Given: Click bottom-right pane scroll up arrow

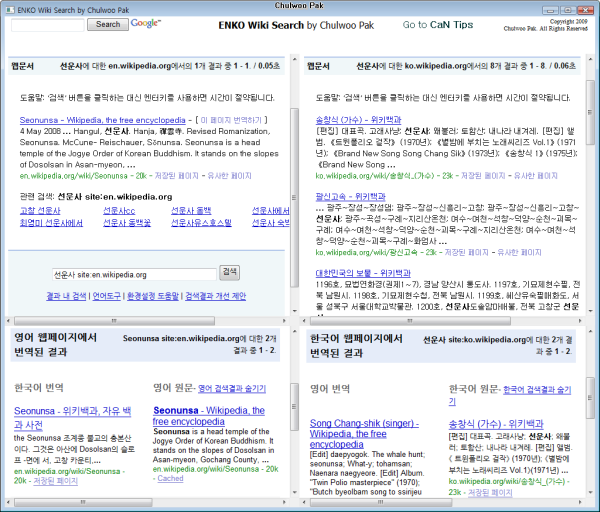Looking at the screenshot, I should [590, 331].
